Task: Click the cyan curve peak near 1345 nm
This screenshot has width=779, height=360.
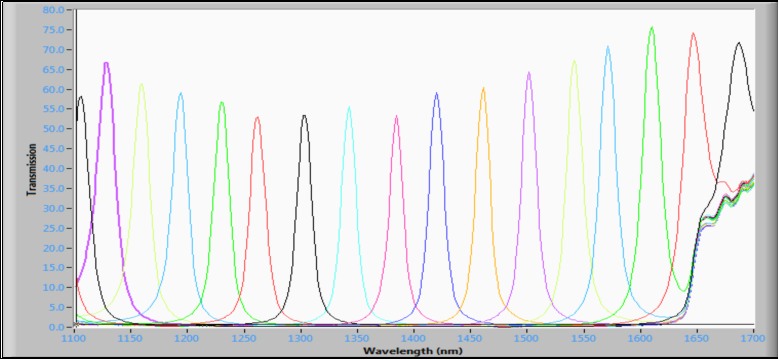Action: click(349, 108)
